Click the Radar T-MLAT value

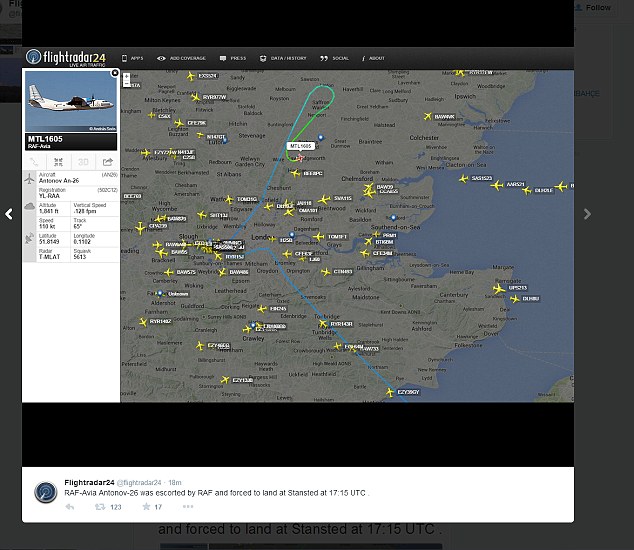[49, 257]
